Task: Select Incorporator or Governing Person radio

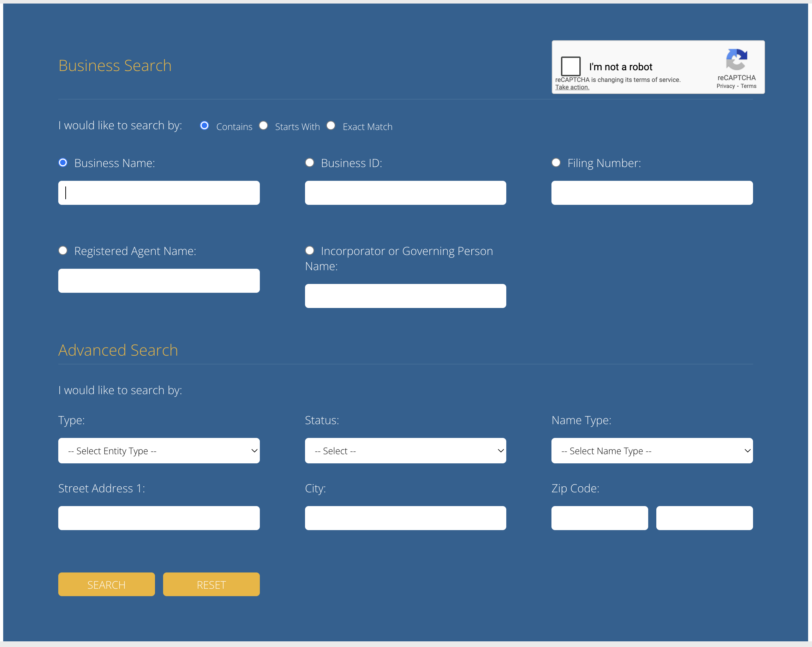Action: [310, 251]
